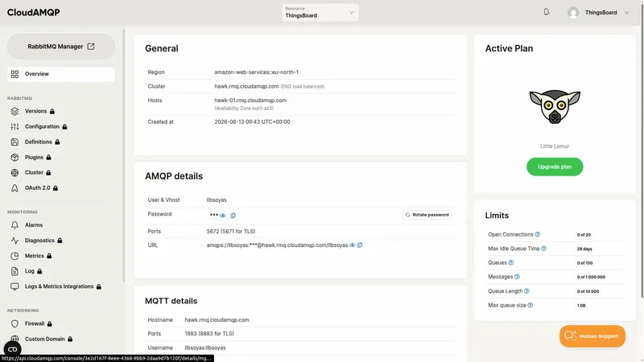Show the AMQP password with eye icon
This screenshot has height=362, width=644.
(223, 216)
